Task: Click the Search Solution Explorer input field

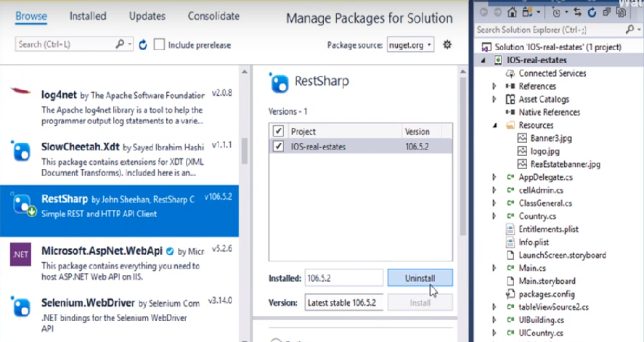Action: click(x=550, y=30)
